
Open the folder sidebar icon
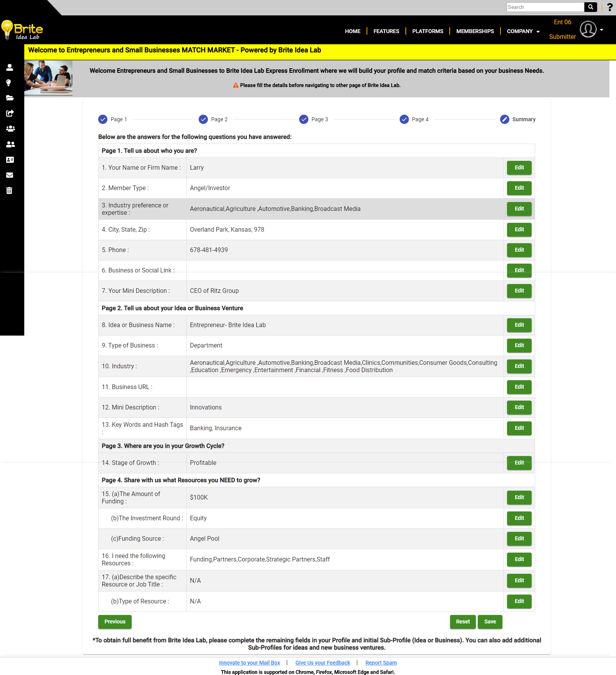click(10, 98)
